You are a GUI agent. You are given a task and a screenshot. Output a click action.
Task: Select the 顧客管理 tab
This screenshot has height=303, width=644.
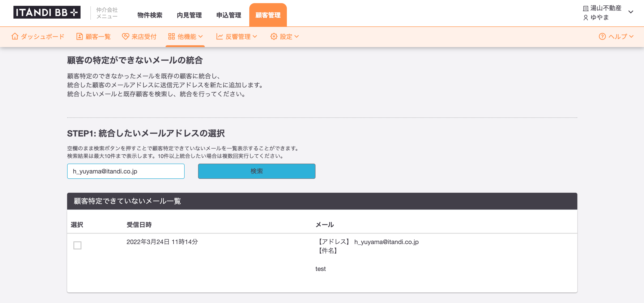coord(268,15)
